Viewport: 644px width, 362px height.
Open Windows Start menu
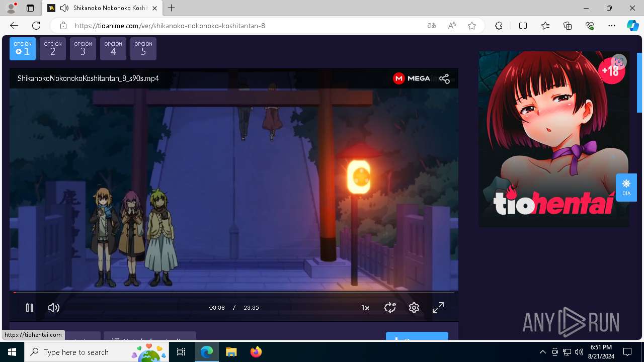[12, 352]
